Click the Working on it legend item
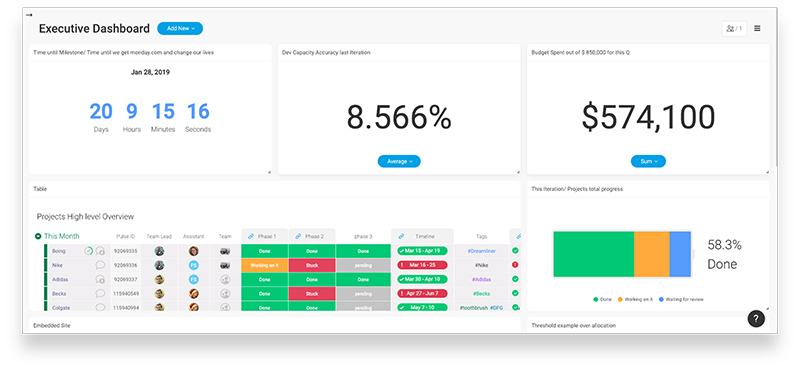Screen dimensions: 800x372 pos(635,300)
